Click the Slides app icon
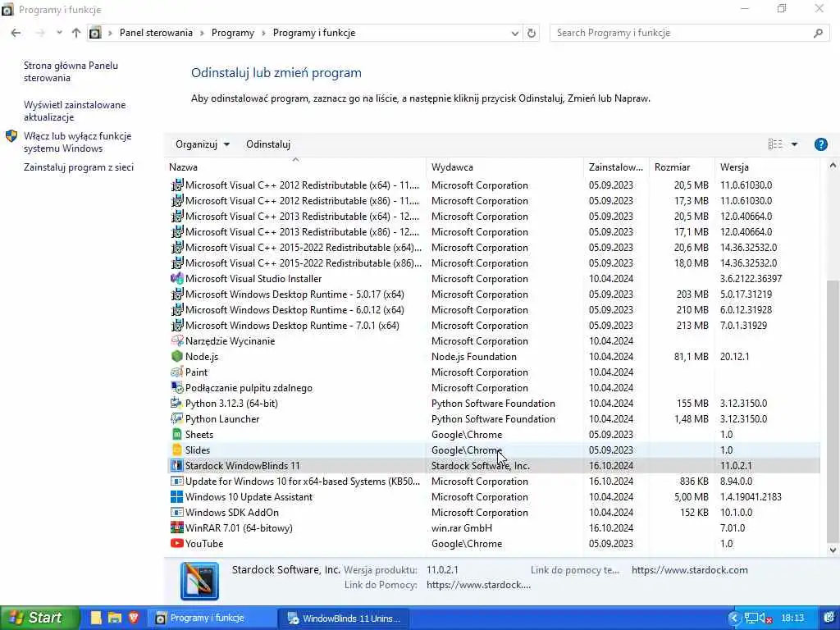 [x=177, y=450]
